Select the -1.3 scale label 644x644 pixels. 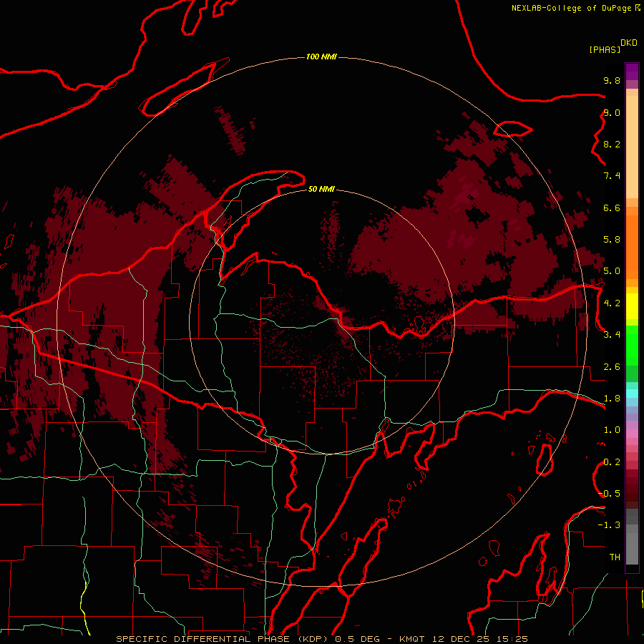click(x=609, y=525)
